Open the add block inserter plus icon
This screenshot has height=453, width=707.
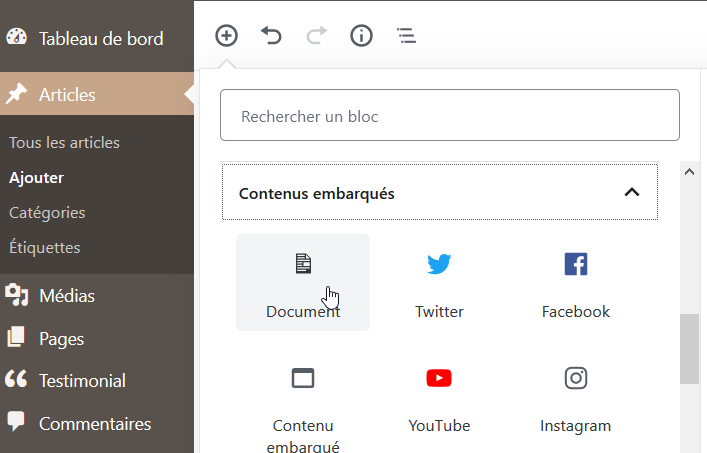point(226,36)
